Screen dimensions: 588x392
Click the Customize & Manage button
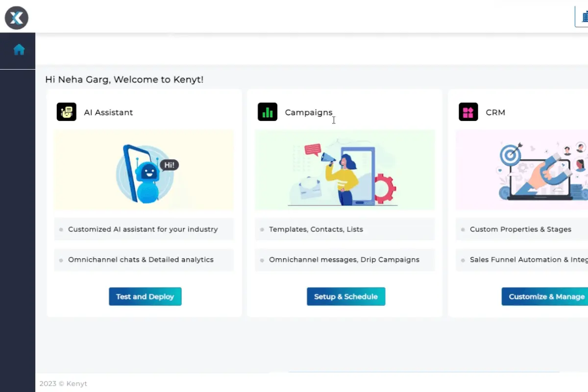tap(545, 296)
